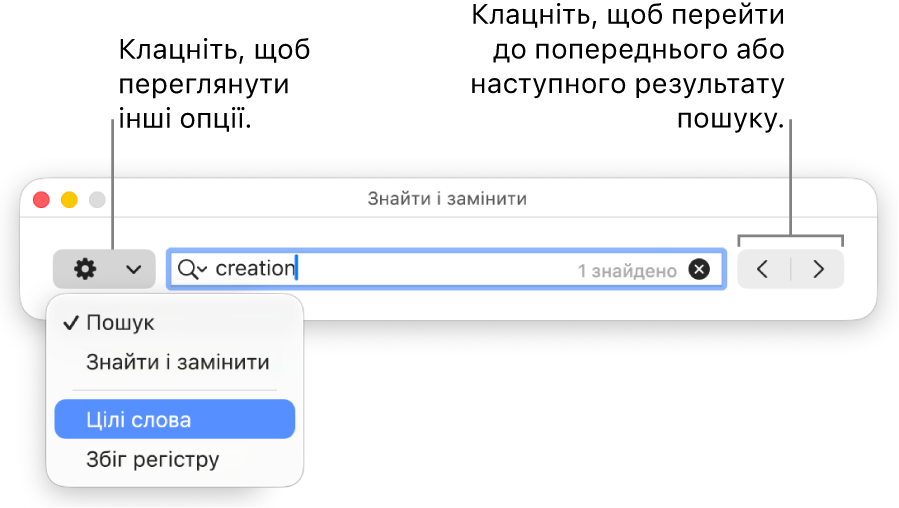Expand the chevron beside the gear
The height and width of the screenshot is (508, 899).
(134, 269)
